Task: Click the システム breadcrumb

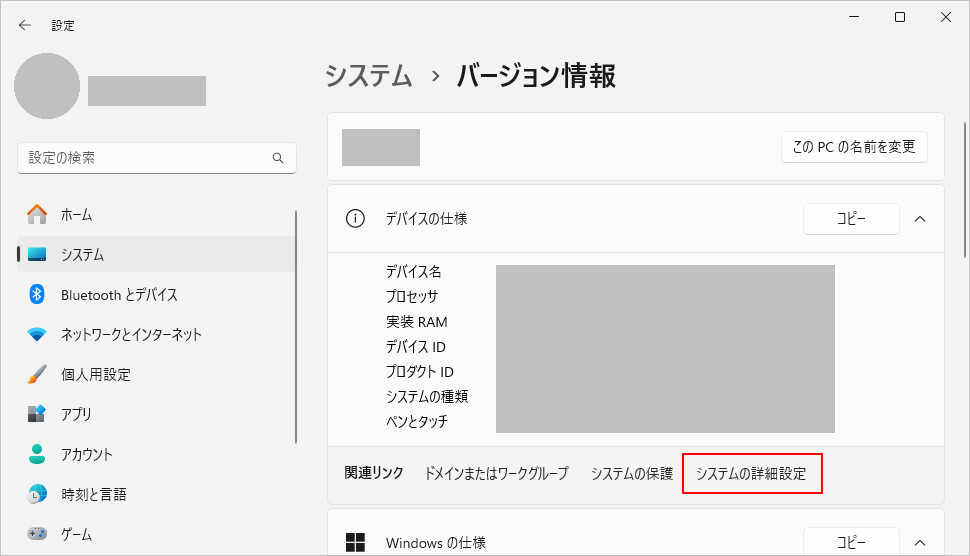Action: 369,75
